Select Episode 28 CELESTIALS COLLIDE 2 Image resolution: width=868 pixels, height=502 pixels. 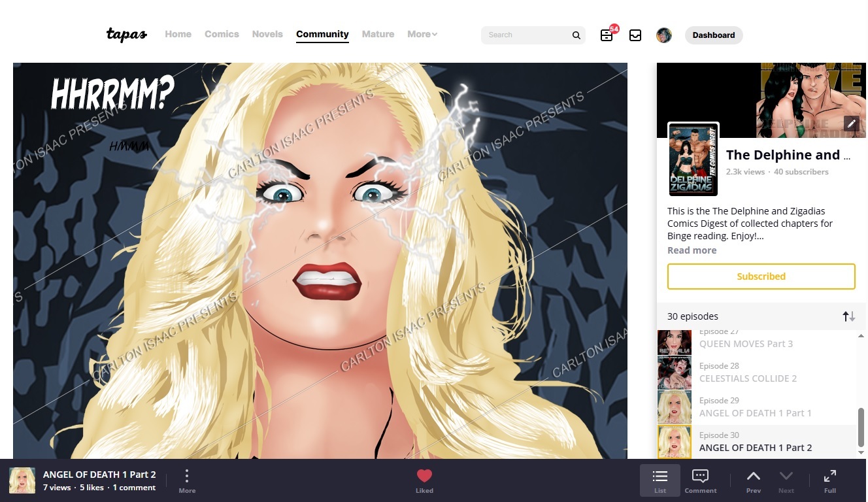click(x=747, y=373)
